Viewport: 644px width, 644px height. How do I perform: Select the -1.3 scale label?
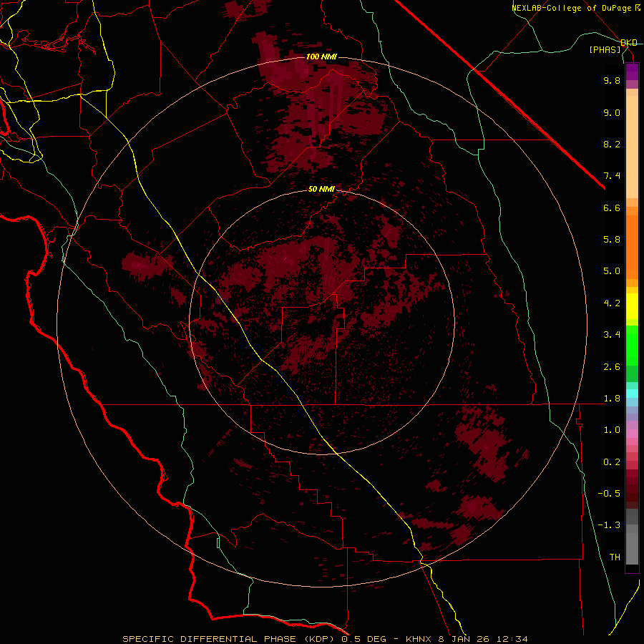pos(609,525)
